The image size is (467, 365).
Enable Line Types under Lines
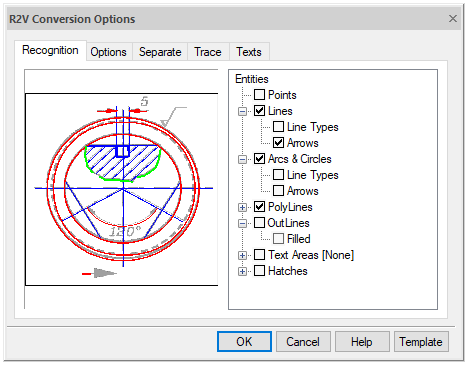pyautogui.click(x=278, y=127)
